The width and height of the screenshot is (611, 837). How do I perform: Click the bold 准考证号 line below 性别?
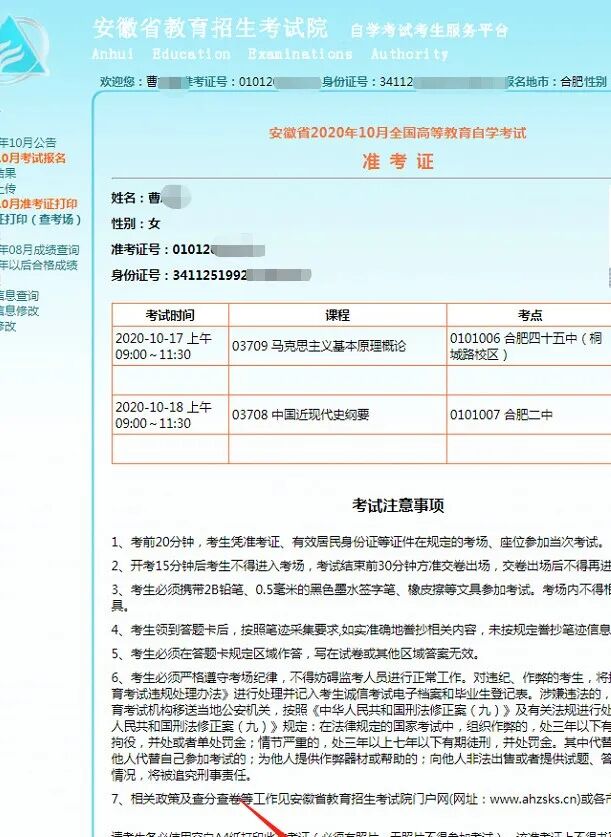[188, 249]
